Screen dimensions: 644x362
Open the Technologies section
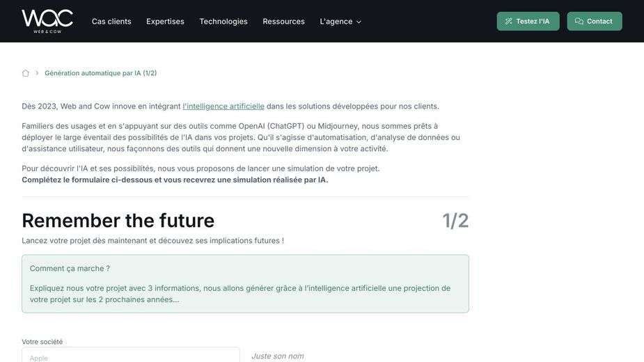(223, 22)
